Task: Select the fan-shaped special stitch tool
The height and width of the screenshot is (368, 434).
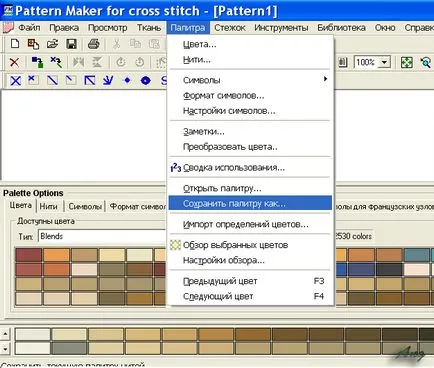Action: click(x=108, y=80)
